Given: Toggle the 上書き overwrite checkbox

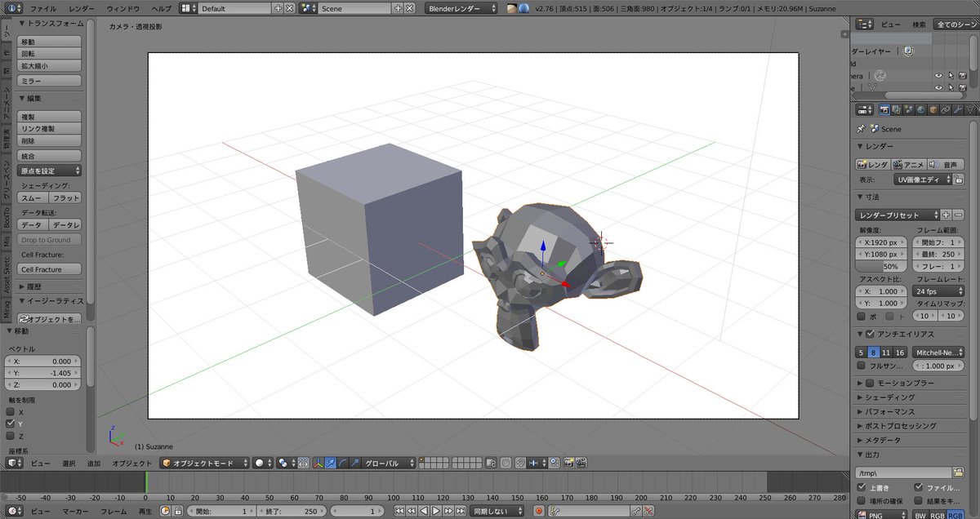Looking at the screenshot, I should point(861,487).
